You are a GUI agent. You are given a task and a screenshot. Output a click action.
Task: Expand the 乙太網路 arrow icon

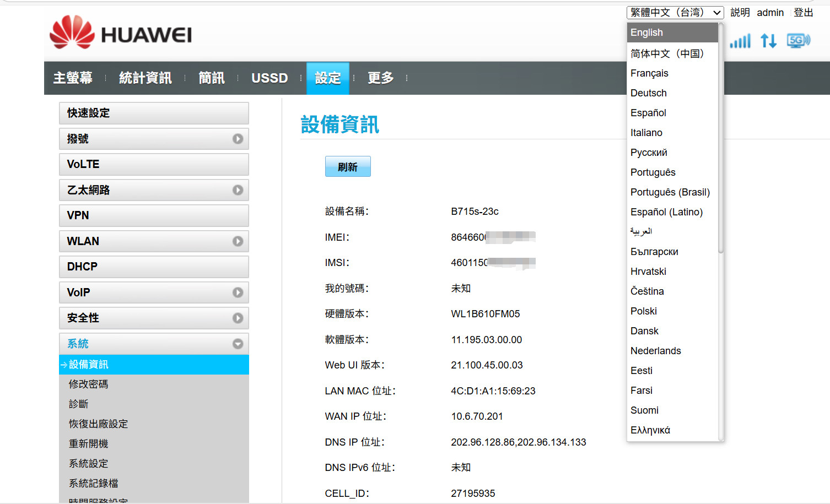pos(238,190)
